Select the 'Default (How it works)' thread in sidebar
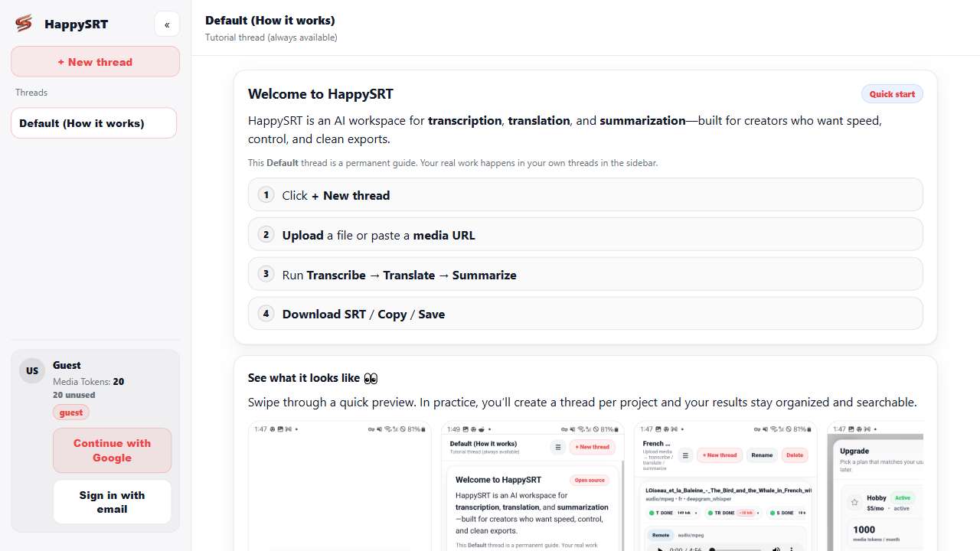This screenshot has width=980, height=551. (93, 122)
